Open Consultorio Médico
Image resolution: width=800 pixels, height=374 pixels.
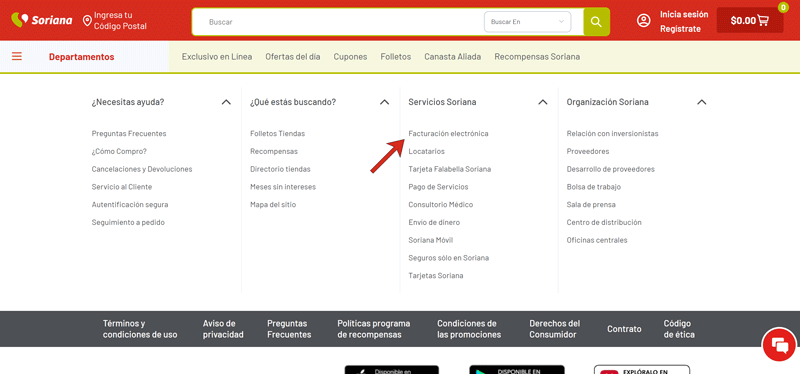(x=441, y=205)
